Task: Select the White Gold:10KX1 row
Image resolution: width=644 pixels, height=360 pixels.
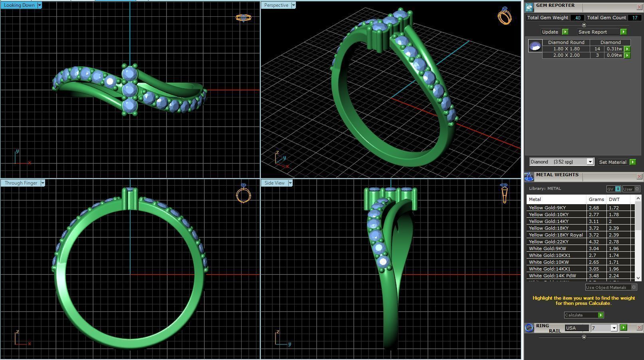Action: 580,255
